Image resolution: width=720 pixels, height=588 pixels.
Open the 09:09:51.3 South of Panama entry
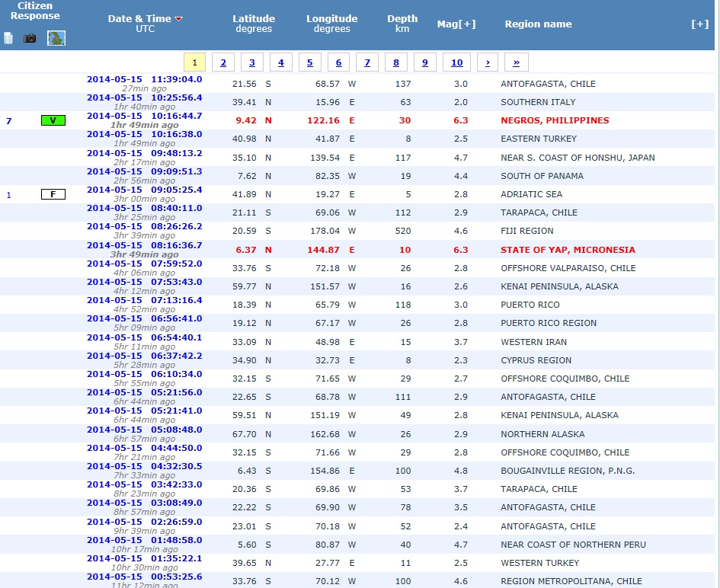(145, 171)
